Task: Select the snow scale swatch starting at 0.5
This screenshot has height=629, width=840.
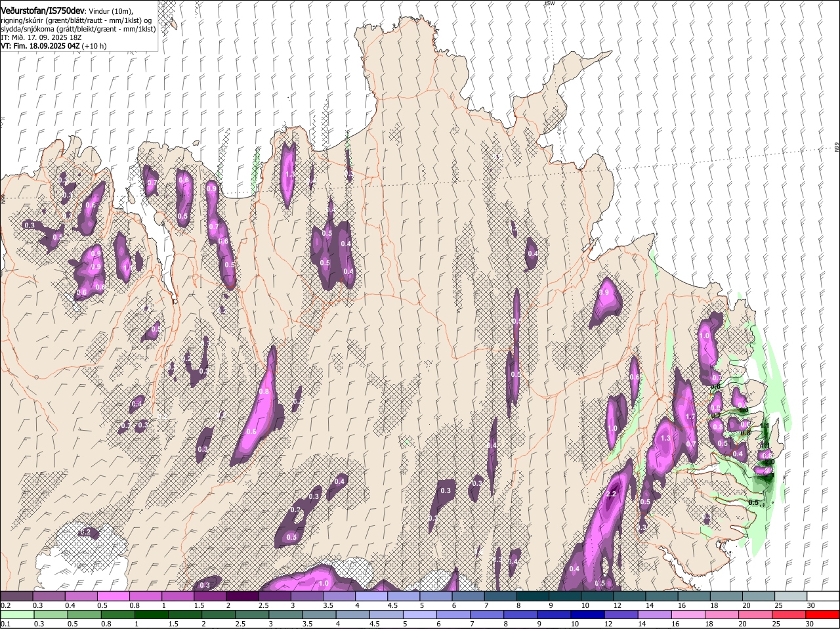Action: click(113, 596)
